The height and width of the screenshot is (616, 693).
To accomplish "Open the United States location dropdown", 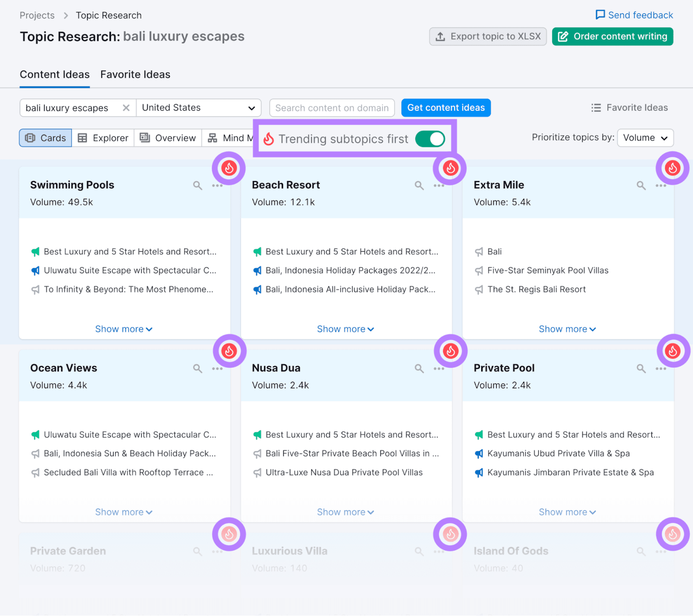I will point(198,107).
